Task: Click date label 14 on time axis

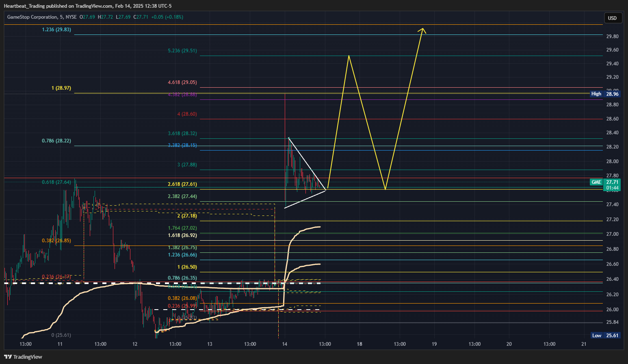Action: click(285, 344)
